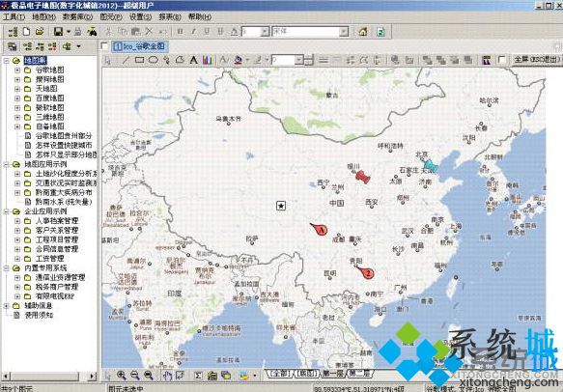Click the Home house icon in toolbar
This screenshot has height=392, width=563.
[x=363, y=32]
